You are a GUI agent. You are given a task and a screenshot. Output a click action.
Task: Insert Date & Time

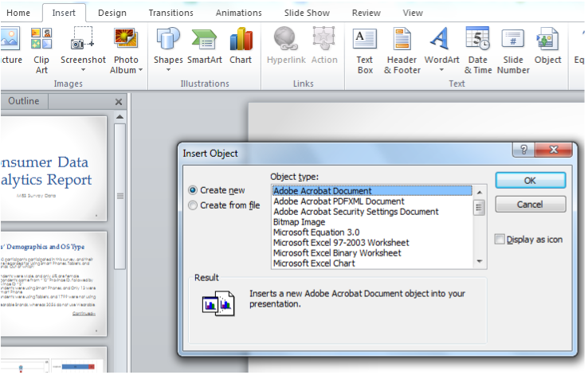(478, 51)
